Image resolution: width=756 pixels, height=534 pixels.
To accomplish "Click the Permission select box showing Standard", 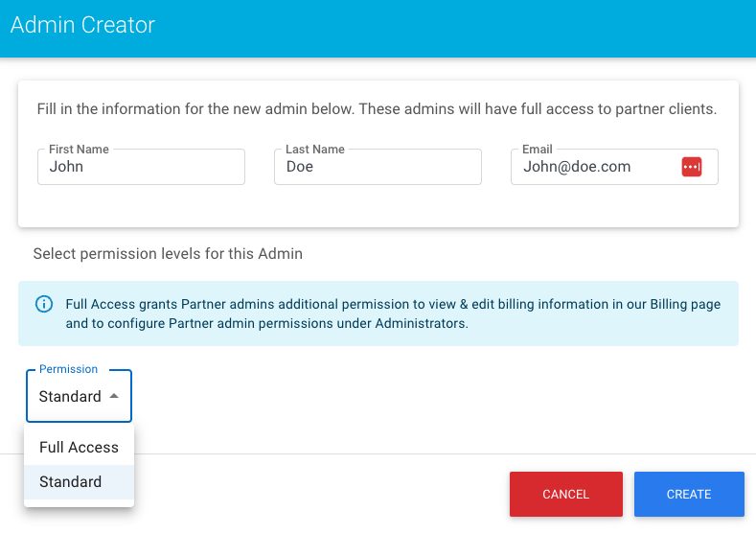I will coord(80,396).
